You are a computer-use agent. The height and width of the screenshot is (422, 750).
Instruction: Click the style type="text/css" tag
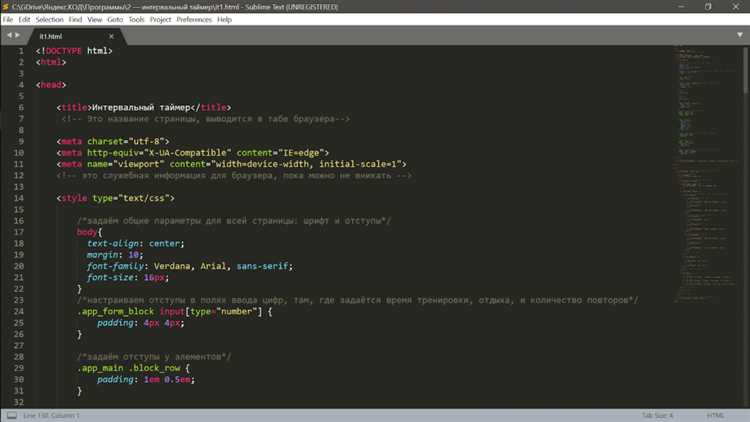pyautogui.click(x=115, y=198)
